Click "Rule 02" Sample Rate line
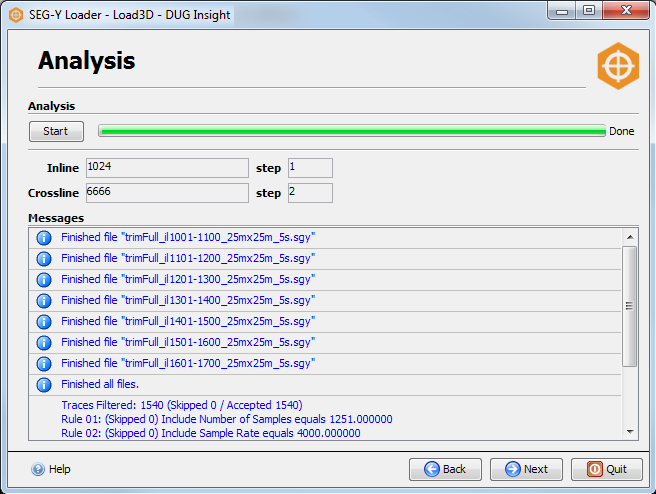Image resolution: width=656 pixels, height=494 pixels. click(211, 433)
